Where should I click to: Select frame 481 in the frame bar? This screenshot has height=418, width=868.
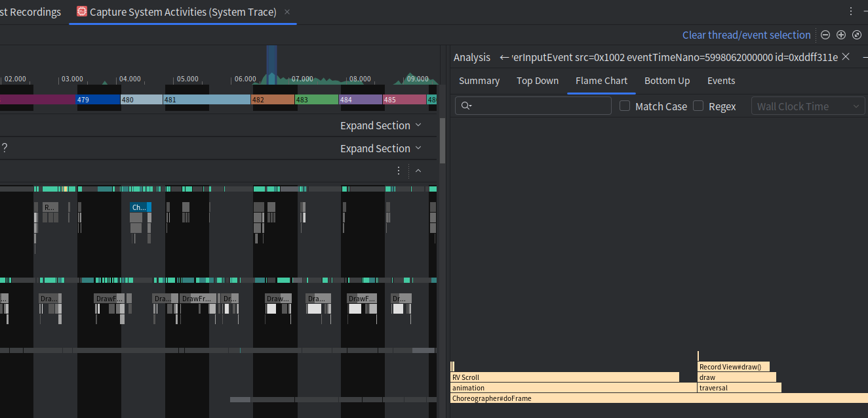coord(207,100)
